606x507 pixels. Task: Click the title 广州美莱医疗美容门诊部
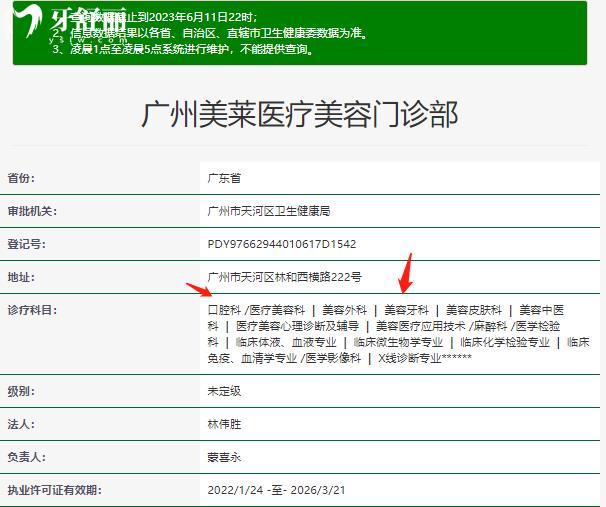300,114
